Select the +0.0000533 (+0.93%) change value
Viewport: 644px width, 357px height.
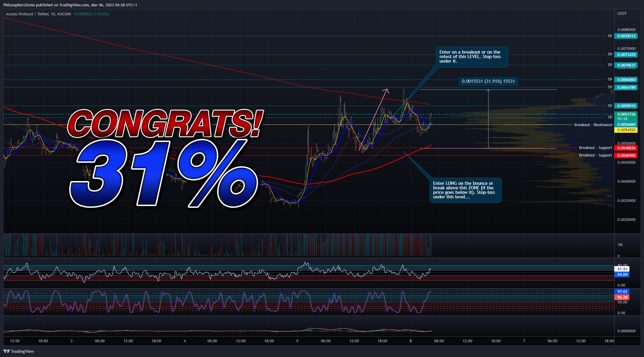(x=91, y=14)
